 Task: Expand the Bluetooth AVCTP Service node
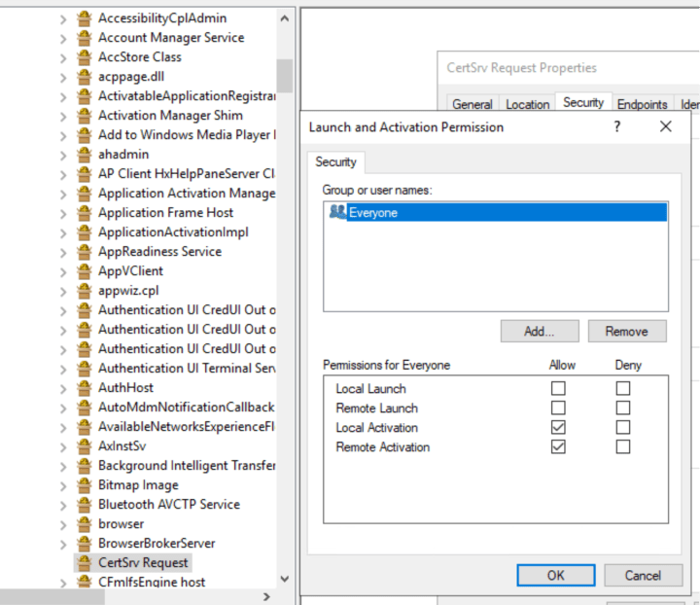[64, 505]
